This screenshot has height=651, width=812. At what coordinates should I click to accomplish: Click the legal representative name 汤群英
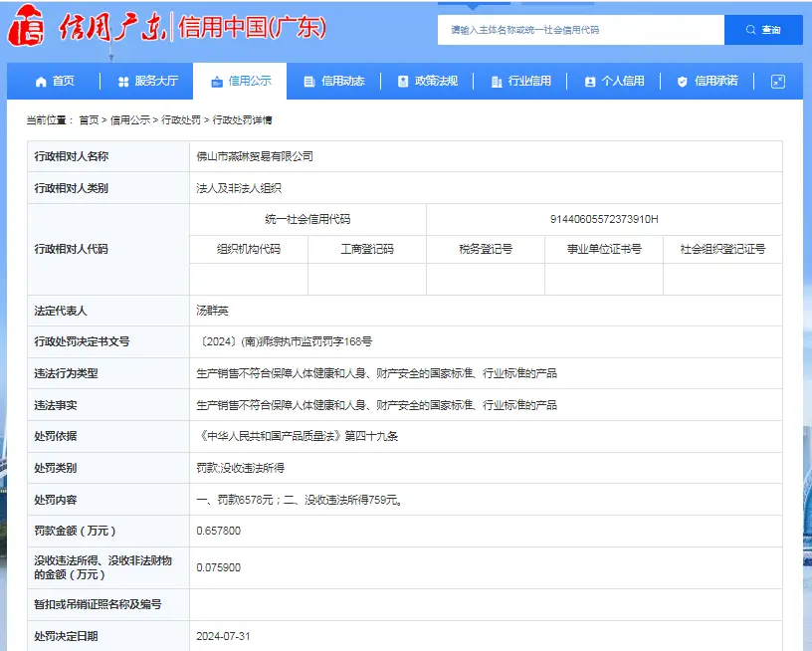click(212, 311)
